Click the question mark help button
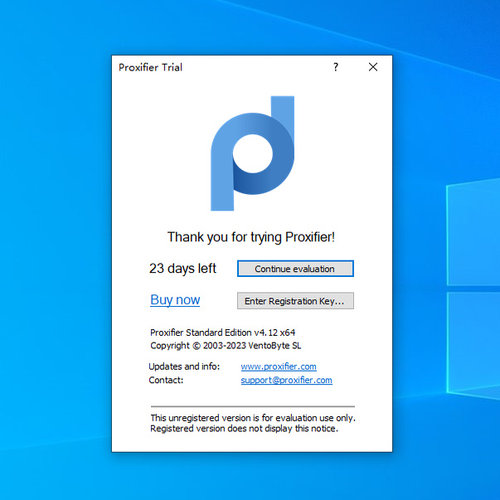 point(336,67)
